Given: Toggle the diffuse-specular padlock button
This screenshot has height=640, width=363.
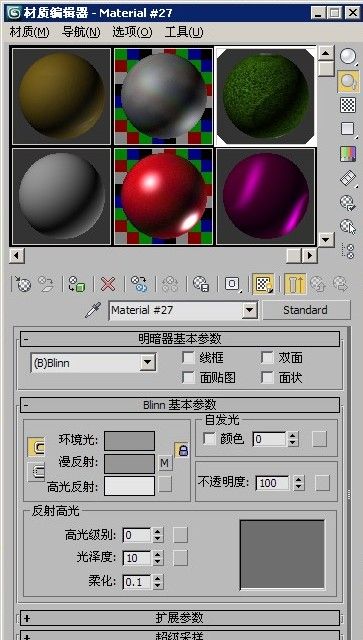Looking at the screenshot, I should pos(182,450).
